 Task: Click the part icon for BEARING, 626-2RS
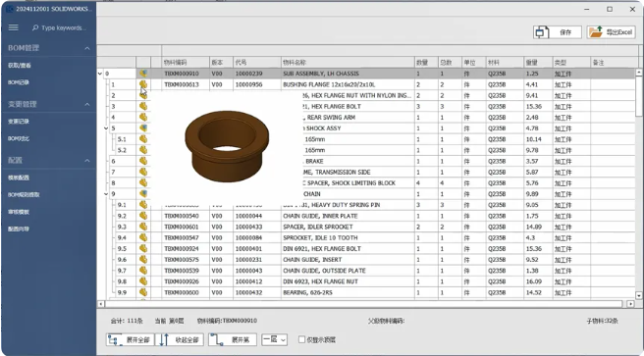coord(143,292)
